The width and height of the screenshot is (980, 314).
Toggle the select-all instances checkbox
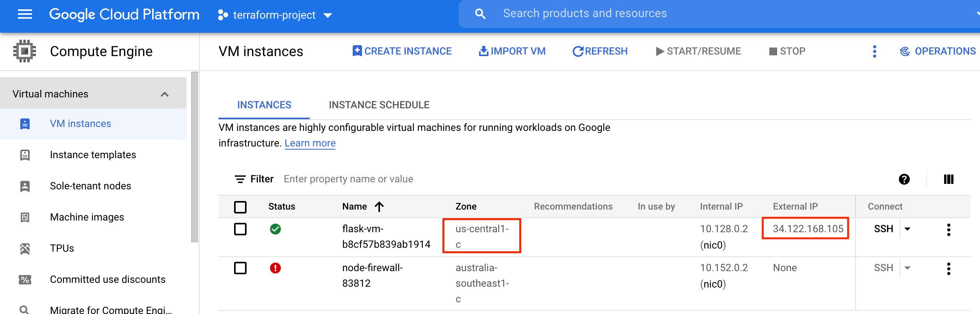[x=240, y=207]
